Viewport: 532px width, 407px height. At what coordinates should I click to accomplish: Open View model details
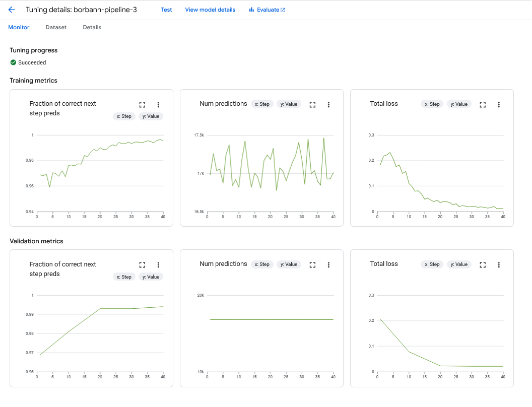click(x=210, y=9)
